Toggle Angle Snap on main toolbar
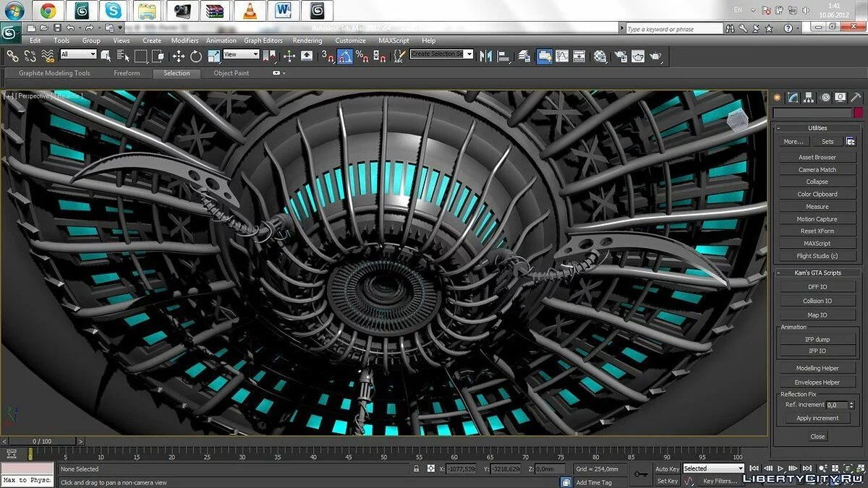The image size is (868, 488). pyautogui.click(x=346, y=56)
